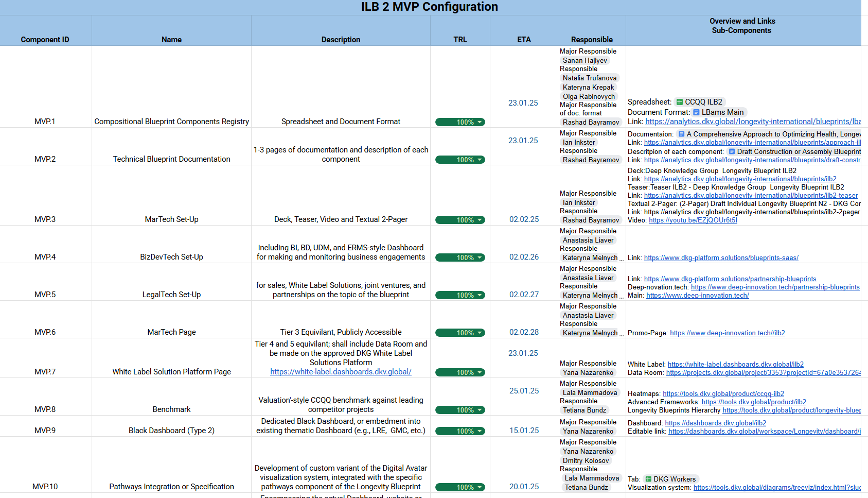868x498 pixels.
Task: Click the ILB 2 MVP Configuration title cell
Action: click(430, 7)
